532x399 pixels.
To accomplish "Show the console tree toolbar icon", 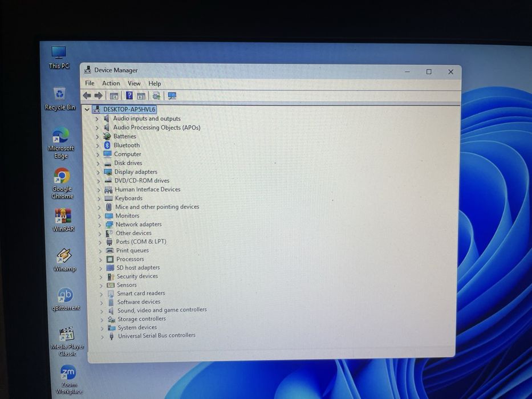I will pos(114,96).
